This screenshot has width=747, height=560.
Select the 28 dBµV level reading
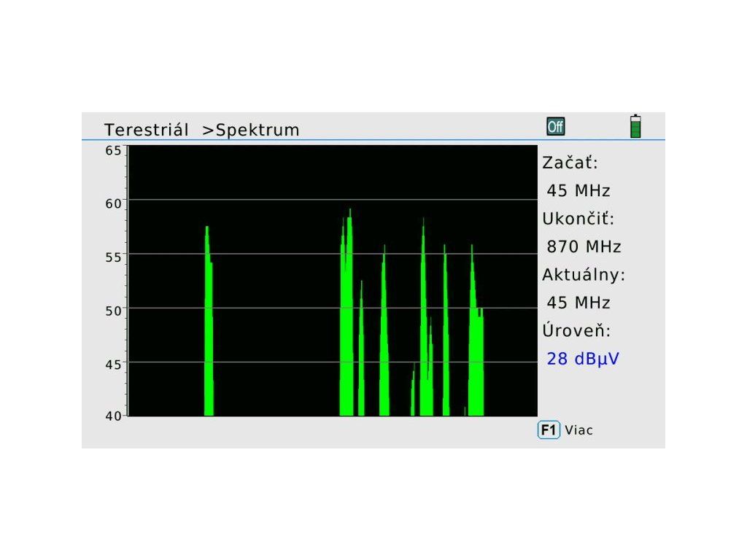pyautogui.click(x=583, y=359)
